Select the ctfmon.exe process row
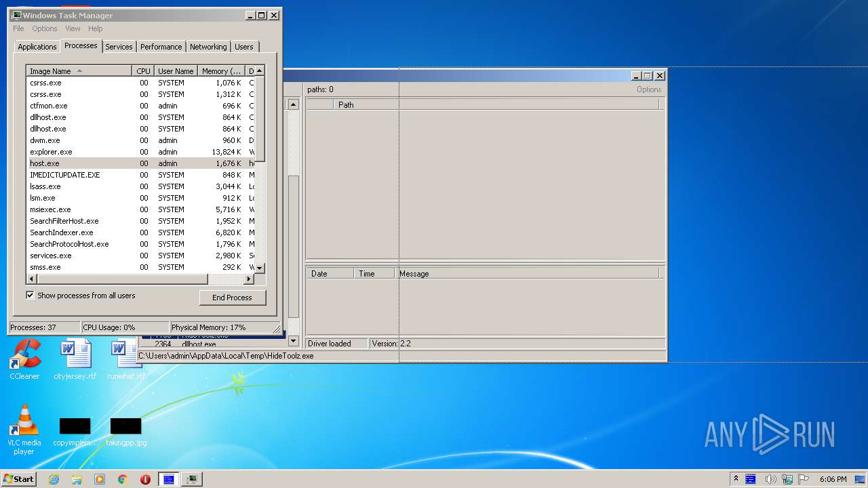Image resolution: width=868 pixels, height=488 pixels. 140,106
